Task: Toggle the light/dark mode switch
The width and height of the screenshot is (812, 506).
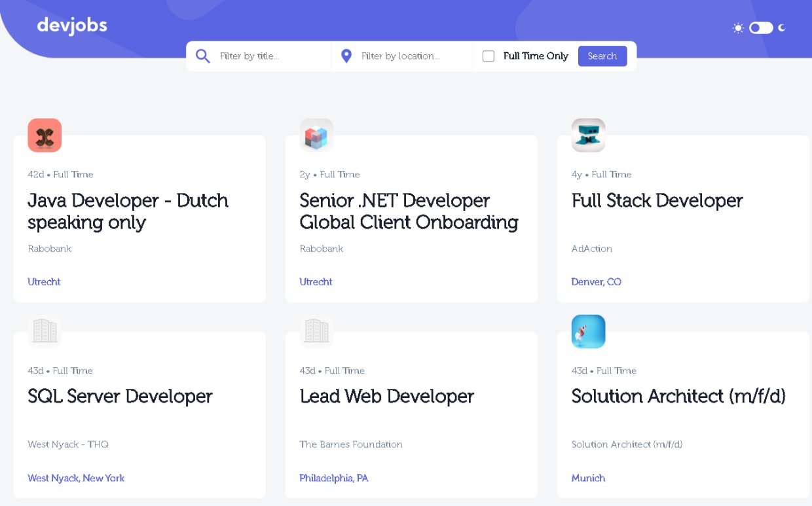Action: tap(760, 27)
